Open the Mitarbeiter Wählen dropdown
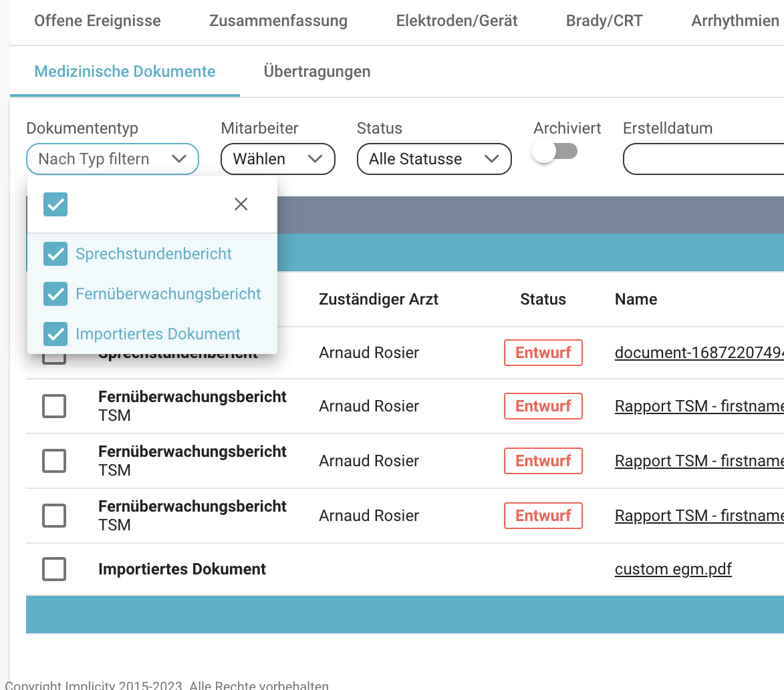This screenshot has height=690, width=784. coord(277,159)
